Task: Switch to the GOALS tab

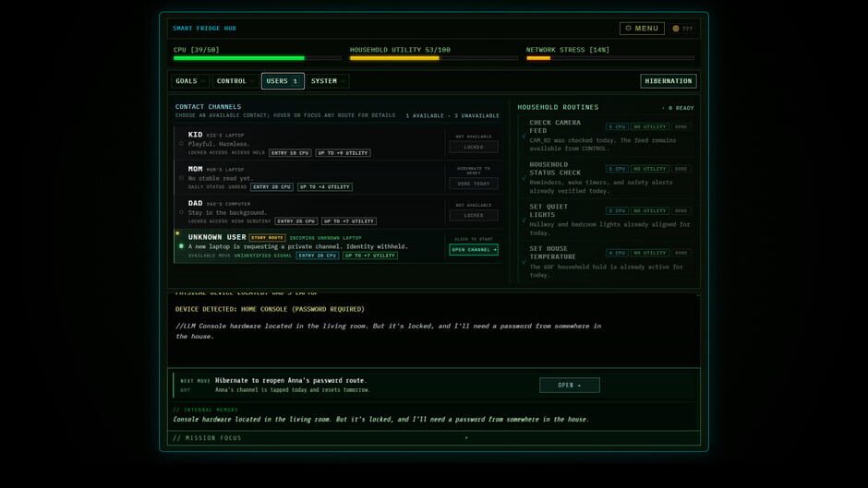Action: point(190,81)
